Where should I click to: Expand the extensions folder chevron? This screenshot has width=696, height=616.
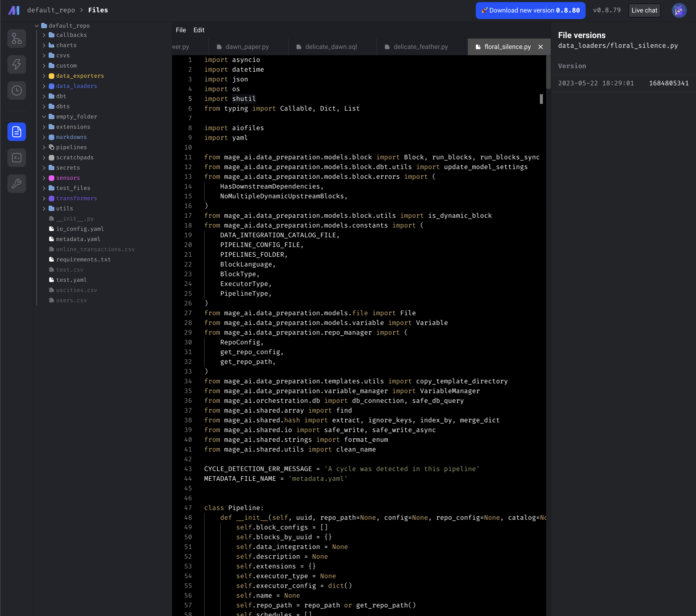44,127
